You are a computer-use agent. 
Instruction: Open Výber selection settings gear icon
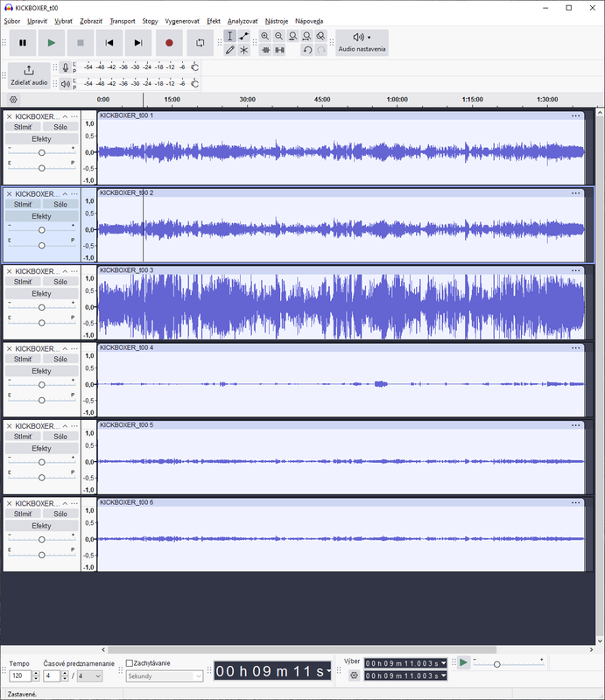[354, 675]
